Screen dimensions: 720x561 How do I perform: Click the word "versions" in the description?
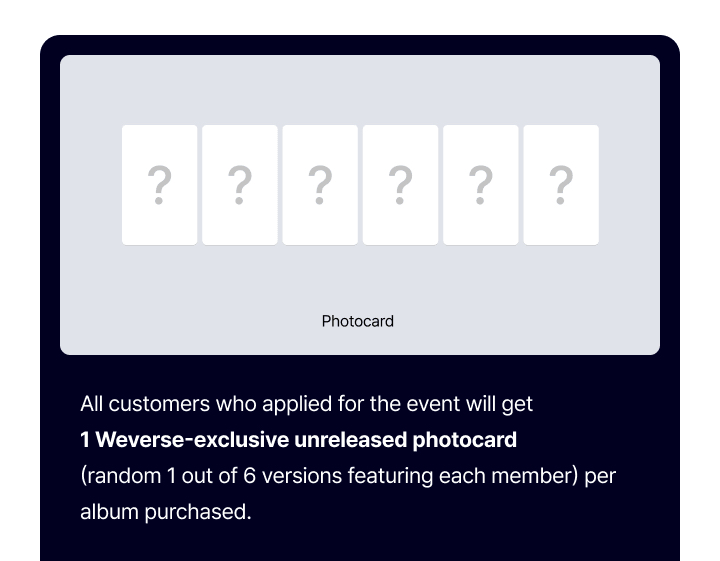point(303,476)
